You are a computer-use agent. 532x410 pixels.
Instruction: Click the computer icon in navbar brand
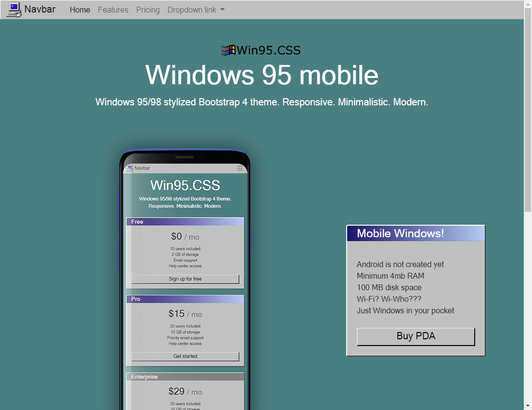(x=14, y=10)
